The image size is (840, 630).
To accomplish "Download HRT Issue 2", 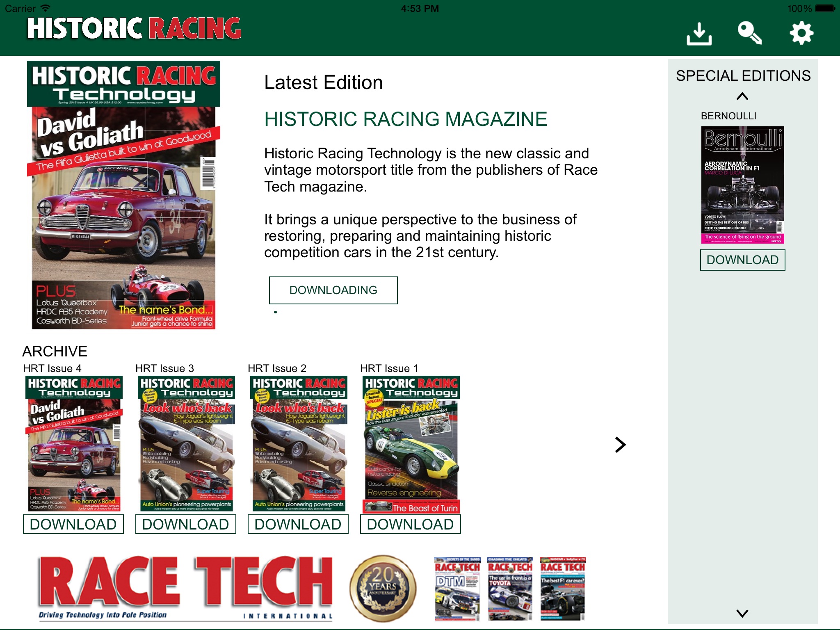I will (x=298, y=524).
